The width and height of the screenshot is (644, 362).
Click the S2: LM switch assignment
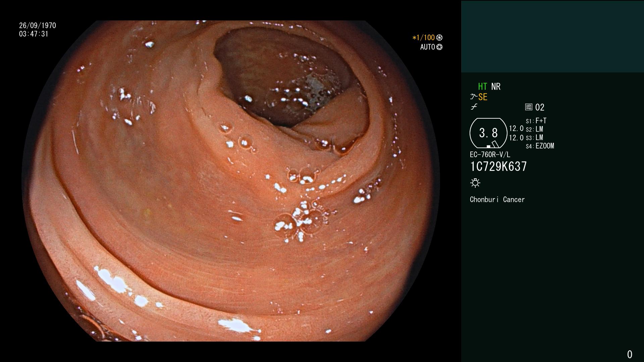click(535, 129)
